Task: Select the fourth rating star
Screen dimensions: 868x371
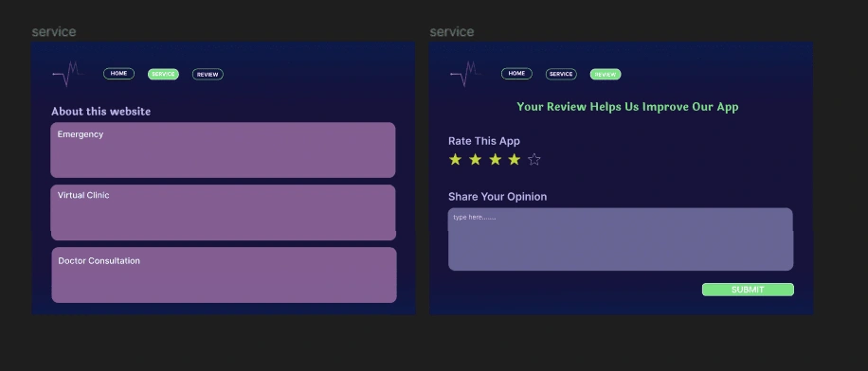Action: coord(515,160)
